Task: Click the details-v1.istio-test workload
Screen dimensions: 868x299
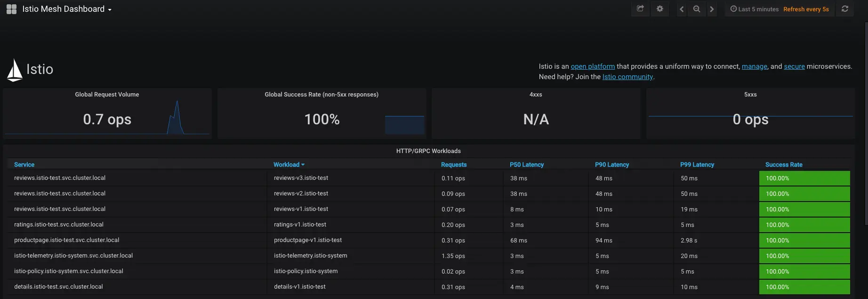Action: pyautogui.click(x=299, y=287)
